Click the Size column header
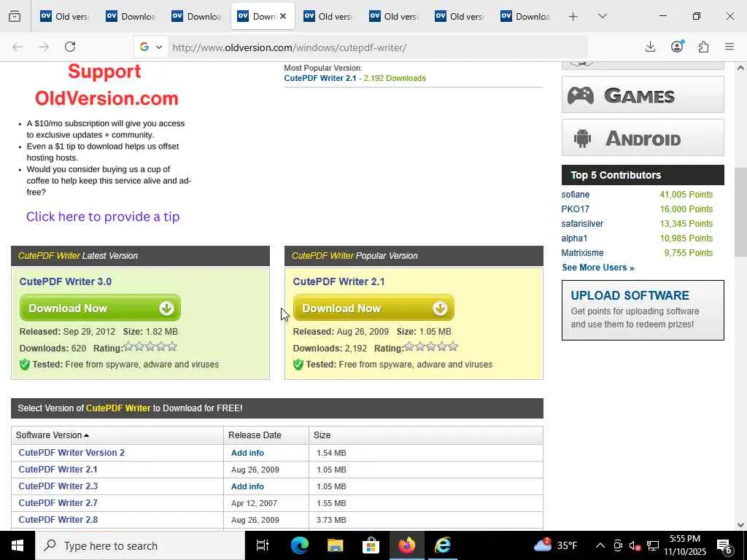 [322, 435]
